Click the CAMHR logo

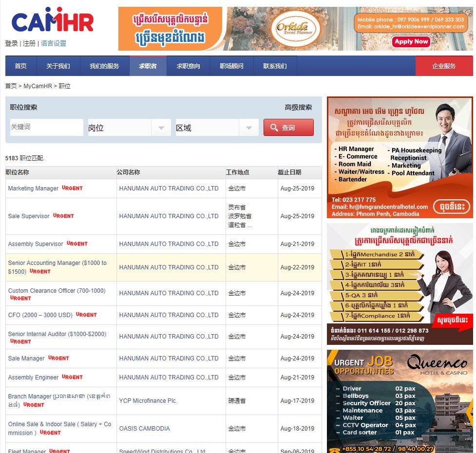[53, 19]
